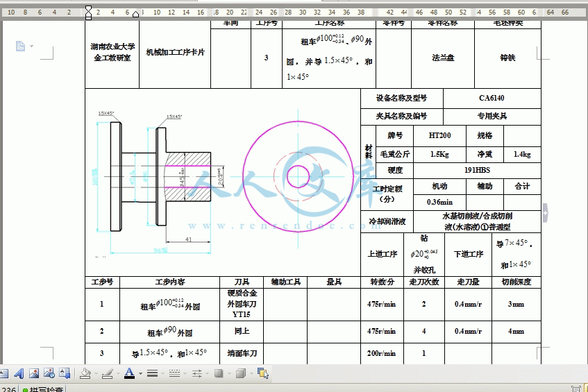
Task: Click the 转数/分 column header
Action: pyautogui.click(x=382, y=282)
